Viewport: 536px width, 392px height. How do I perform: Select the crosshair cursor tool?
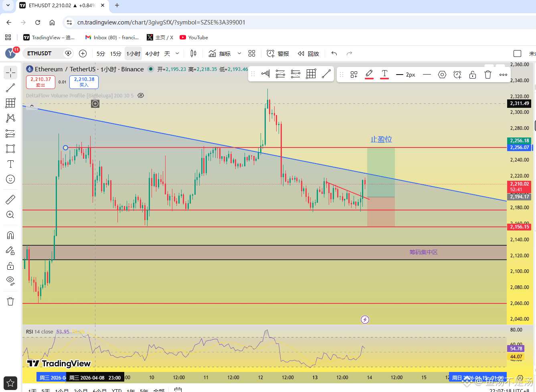click(10, 73)
